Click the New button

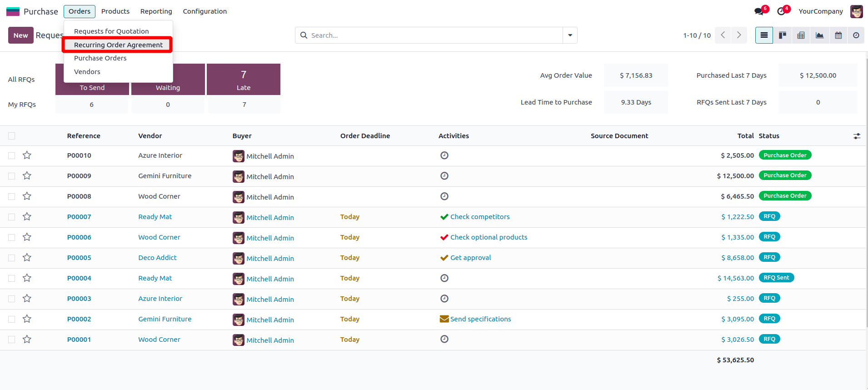(x=20, y=35)
